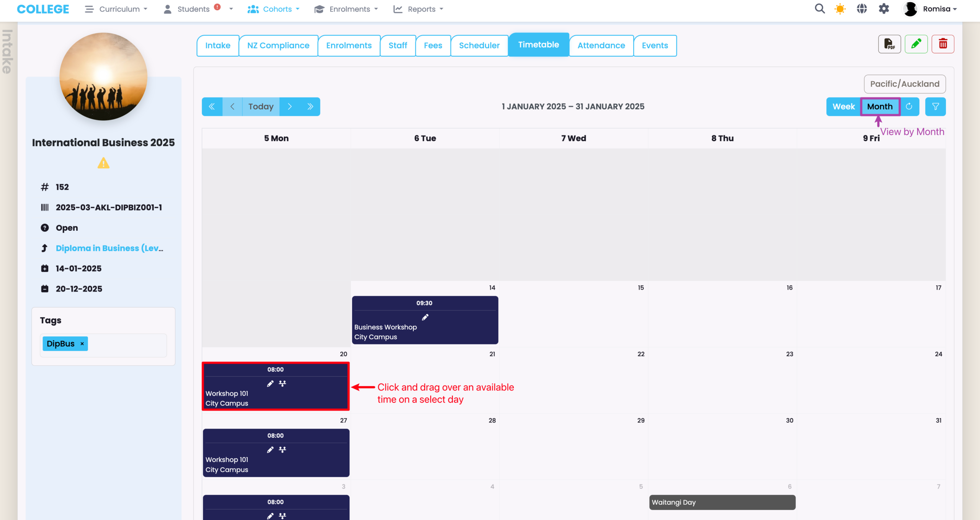Select the Month view toggle
Screen dimensions: 980x520
(x=880, y=107)
